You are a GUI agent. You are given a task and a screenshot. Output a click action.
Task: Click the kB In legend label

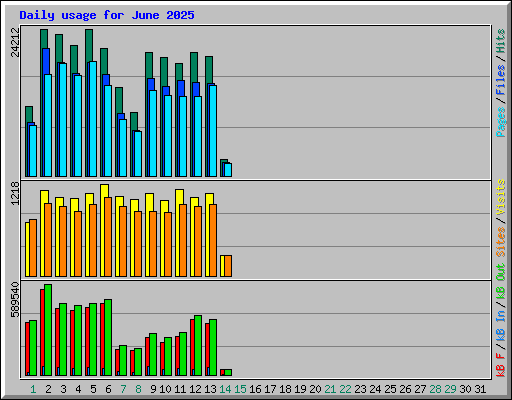point(500,326)
